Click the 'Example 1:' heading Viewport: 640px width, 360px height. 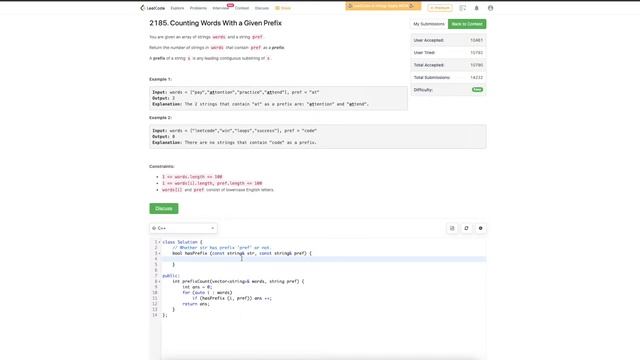click(160, 79)
